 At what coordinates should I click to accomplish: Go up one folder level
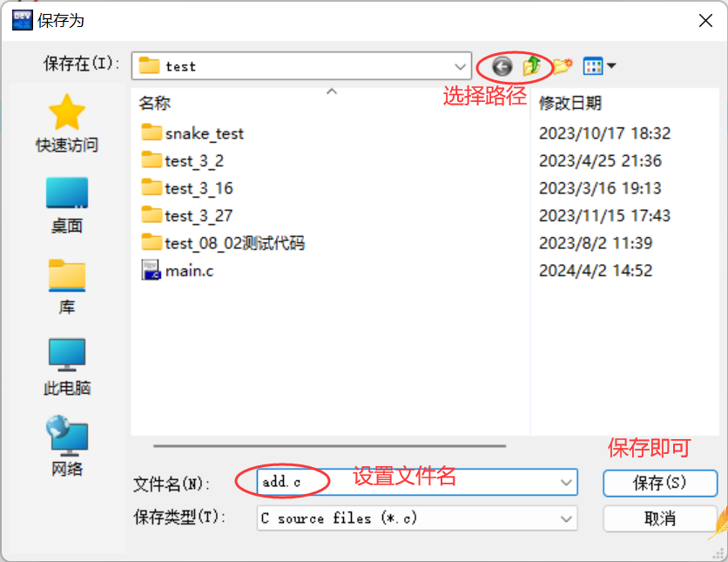coord(531,65)
